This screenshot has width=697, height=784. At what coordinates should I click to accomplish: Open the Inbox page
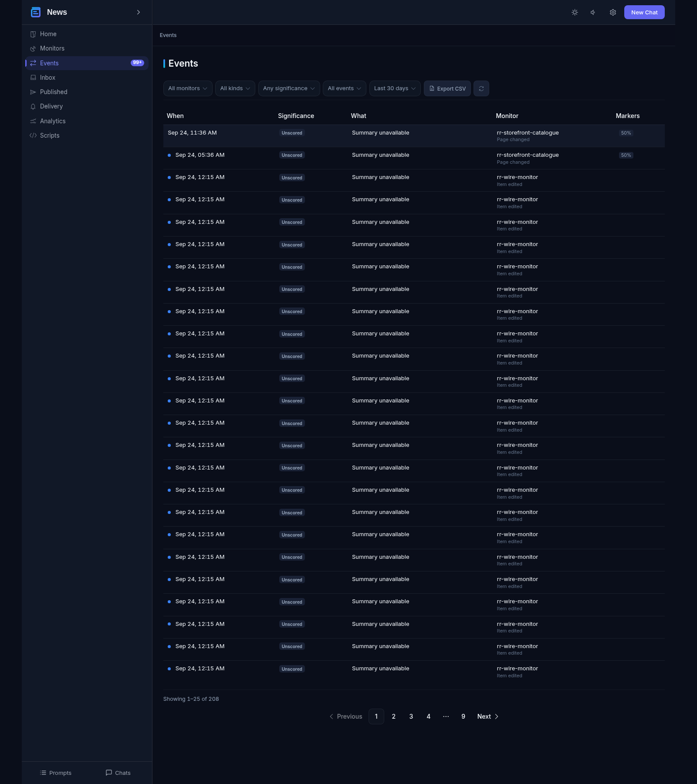[x=87, y=78]
